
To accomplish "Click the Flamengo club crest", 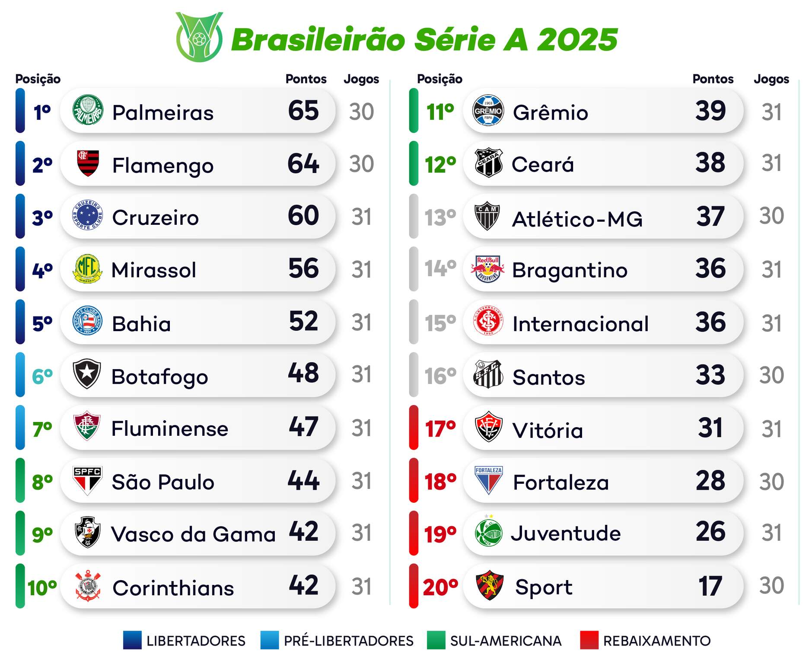I will (x=88, y=163).
